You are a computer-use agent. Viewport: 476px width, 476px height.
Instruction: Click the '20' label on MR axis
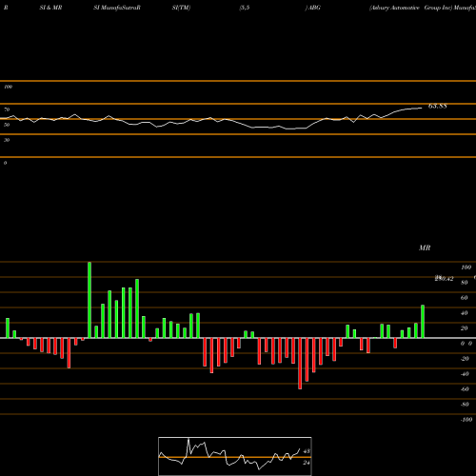pos(465,328)
